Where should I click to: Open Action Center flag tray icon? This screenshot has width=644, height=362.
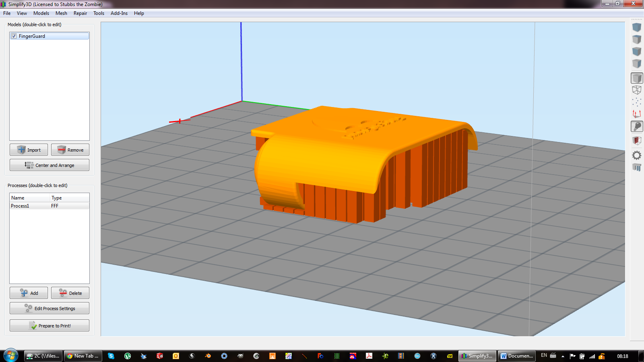click(x=572, y=356)
